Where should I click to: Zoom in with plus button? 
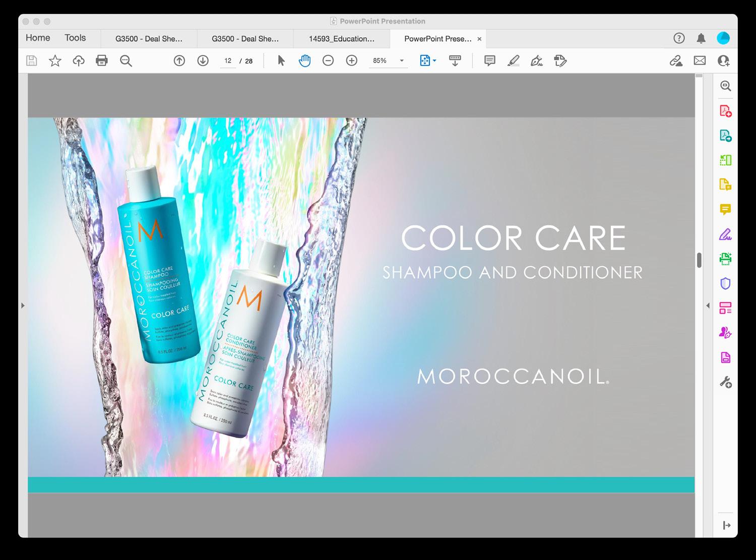tap(352, 61)
